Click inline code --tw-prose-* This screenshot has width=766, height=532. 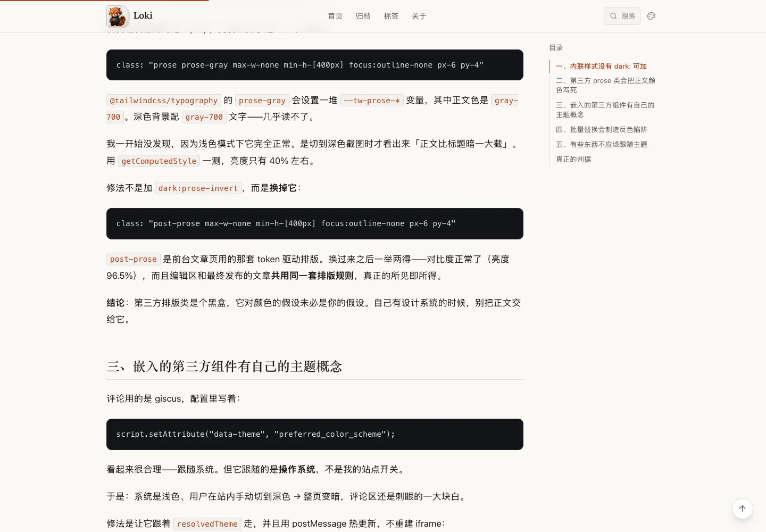click(372, 101)
